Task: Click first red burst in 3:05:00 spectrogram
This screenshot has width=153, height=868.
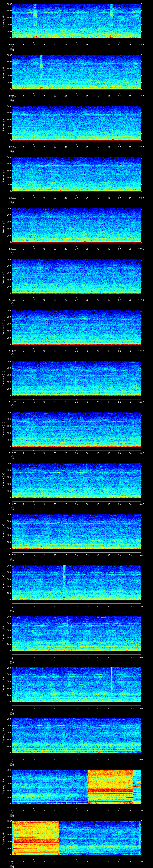Action: pyautogui.click(x=35, y=36)
